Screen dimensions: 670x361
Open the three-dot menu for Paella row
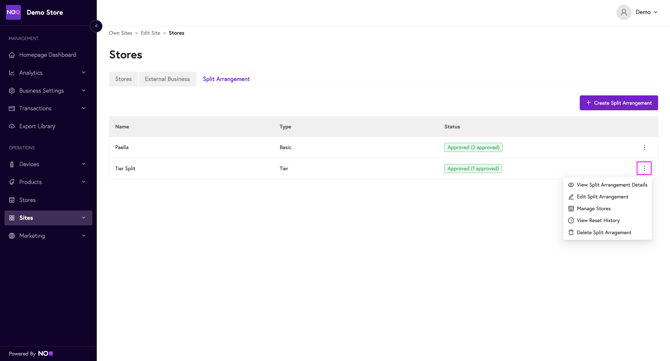click(x=644, y=147)
